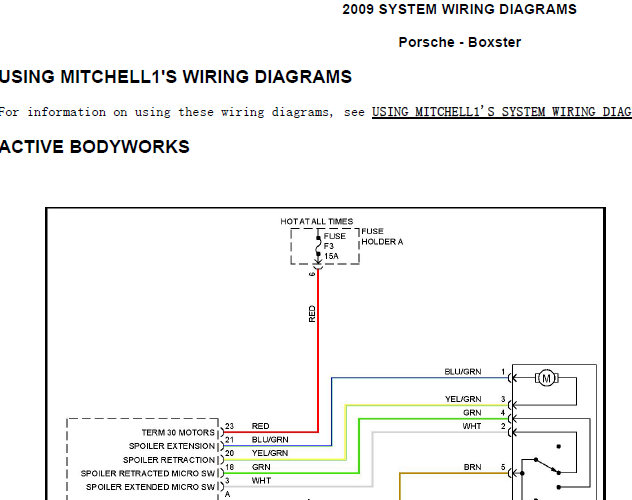Click the 'YEL/GRN' label near motor pin 3
Image resolution: width=632 pixels, height=500 pixels.
(463, 399)
